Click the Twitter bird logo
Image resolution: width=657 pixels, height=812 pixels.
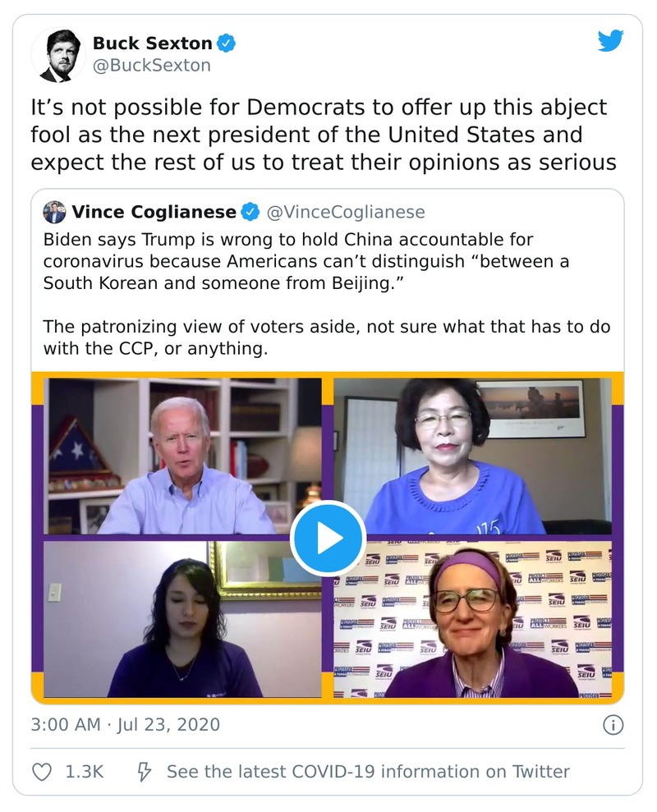click(610, 41)
